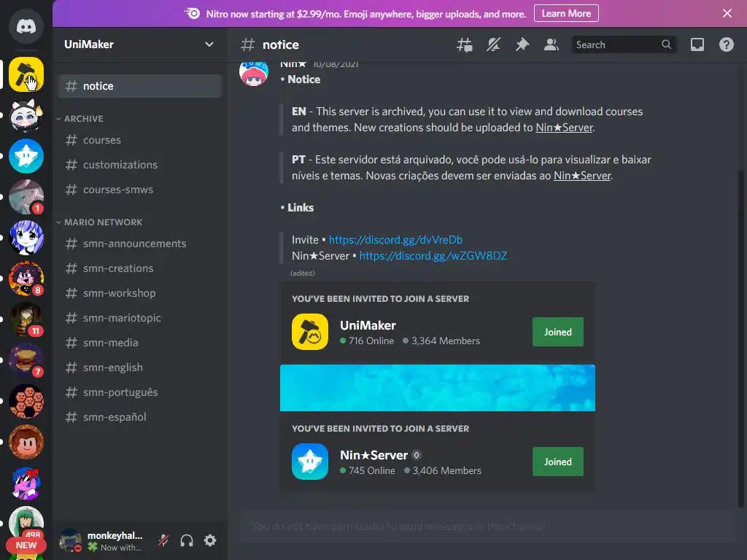Open the server icon with 8 notification badge
The image size is (747, 560).
pos(26,279)
